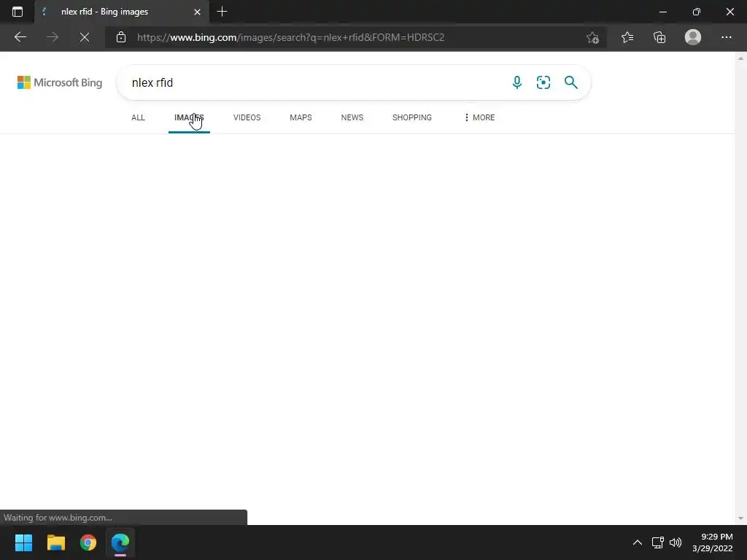Close the nlex rfid tab
Screen dimensions: 747x560
[x=197, y=12]
